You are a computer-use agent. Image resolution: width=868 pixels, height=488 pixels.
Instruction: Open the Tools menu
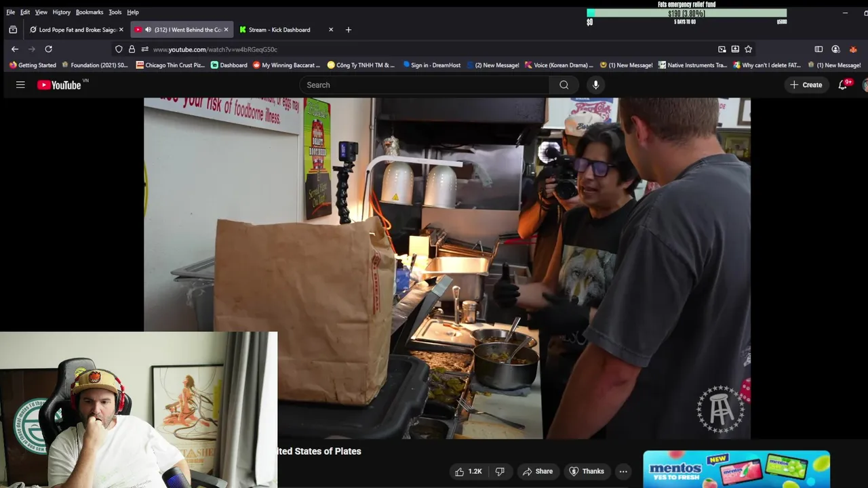coord(115,12)
